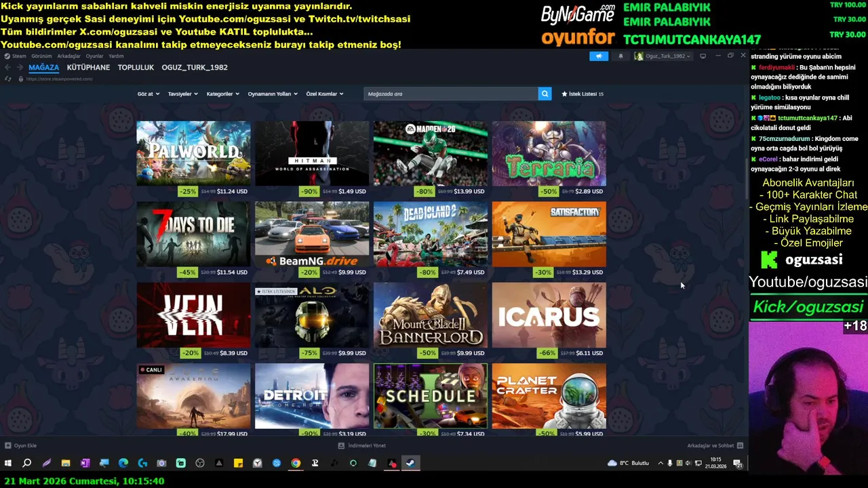The image size is (868, 488).
Task: Open Windows Start menu
Action: (x=8, y=463)
